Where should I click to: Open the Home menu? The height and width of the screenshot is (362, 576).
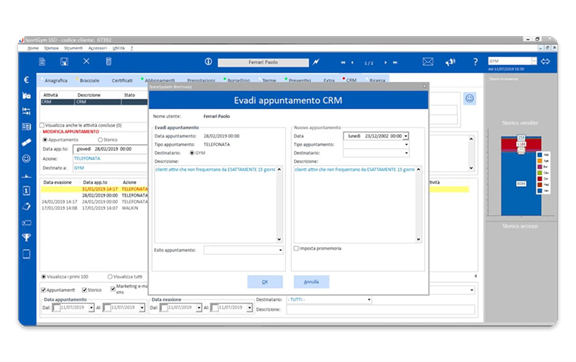click(33, 48)
